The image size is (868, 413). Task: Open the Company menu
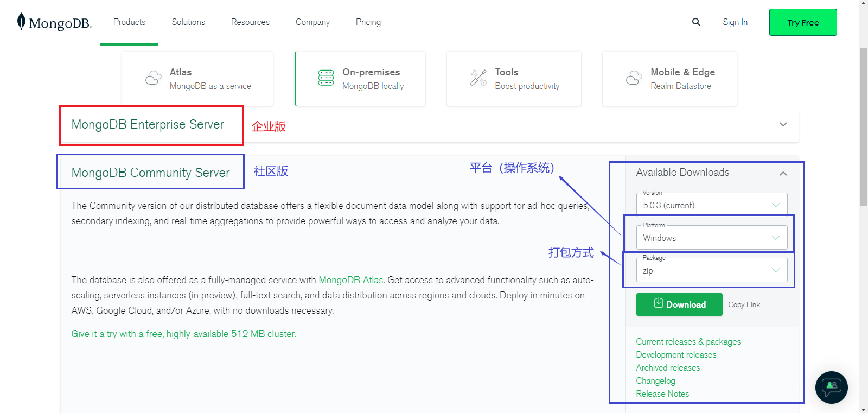[x=312, y=22]
